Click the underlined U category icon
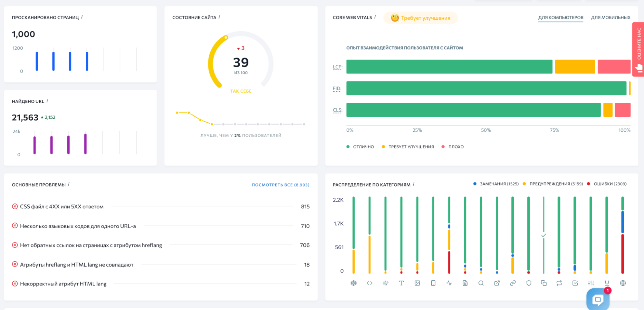Screen dimensions: 644x310 pos(607,283)
